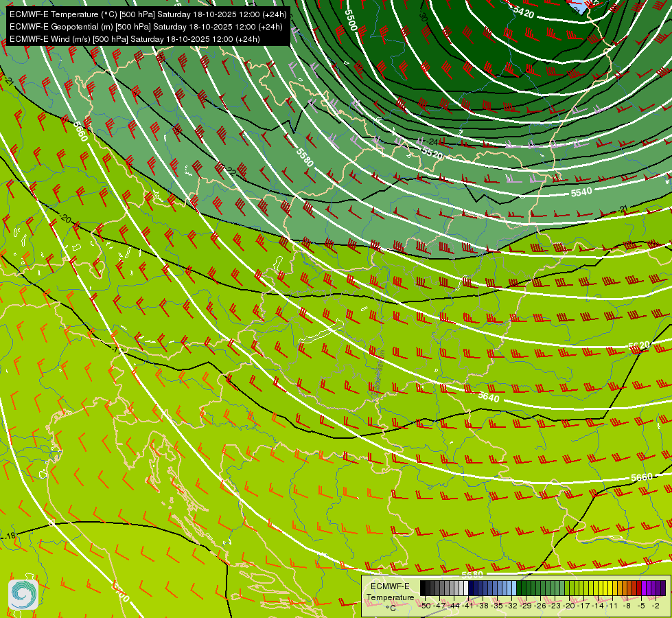Pick the dark purple end swatch in legend

click(x=663, y=588)
